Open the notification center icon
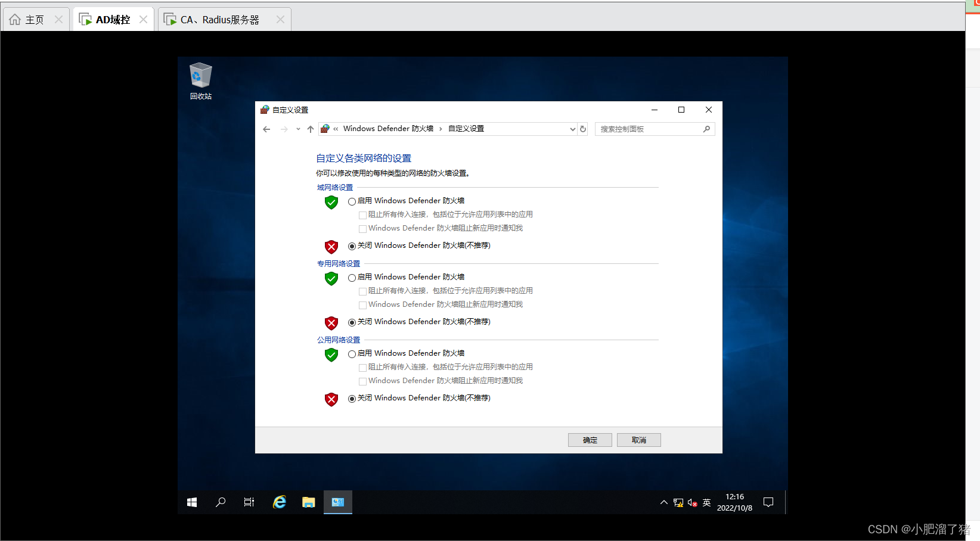Image resolution: width=980 pixels, height=541 pixels. [x=768, y=502]
